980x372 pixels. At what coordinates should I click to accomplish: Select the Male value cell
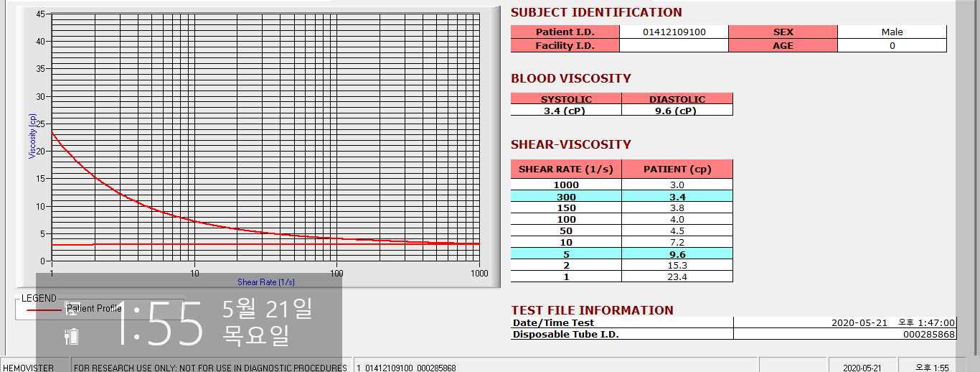(892, 32)
